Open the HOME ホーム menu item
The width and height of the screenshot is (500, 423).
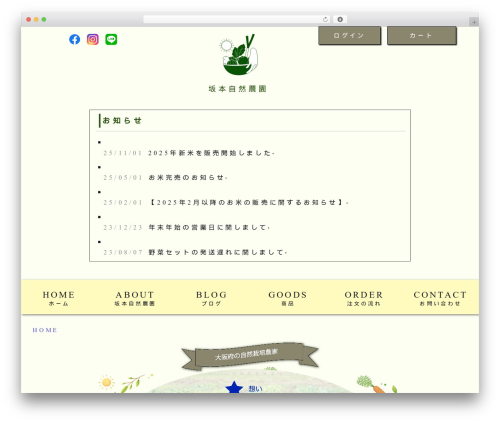point(59,298)
